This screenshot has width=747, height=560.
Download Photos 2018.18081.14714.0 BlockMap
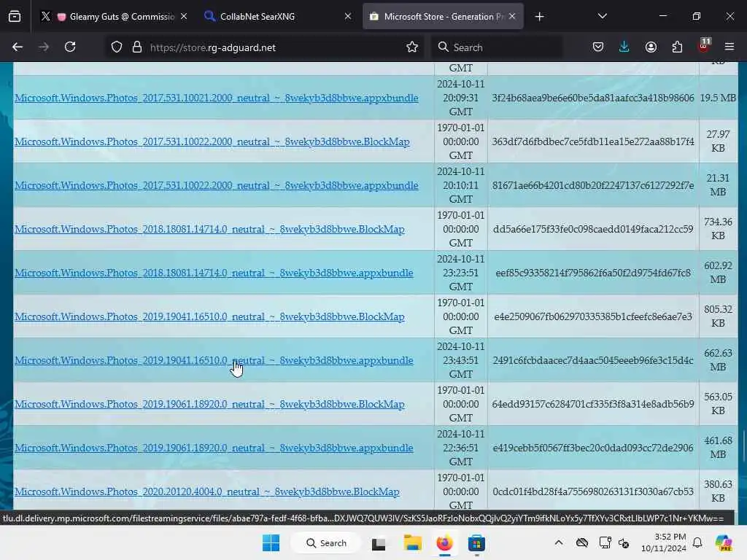209,230
